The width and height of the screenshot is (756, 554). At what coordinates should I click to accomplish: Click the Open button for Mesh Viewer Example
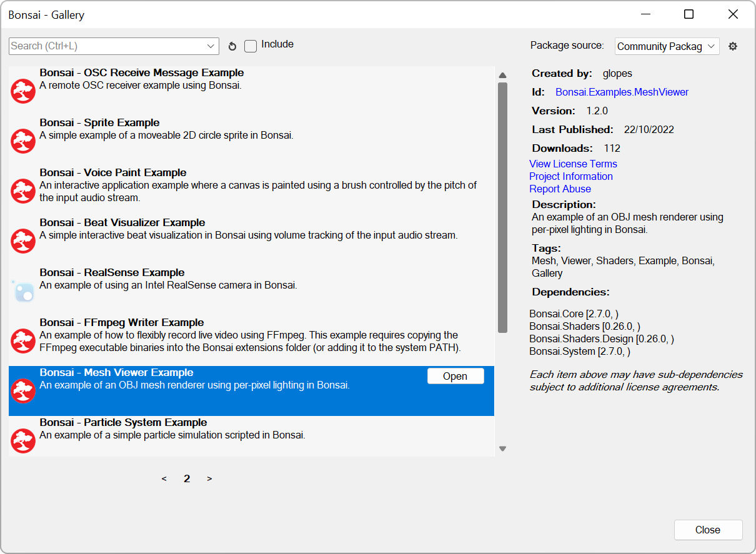tap(455, 376)
